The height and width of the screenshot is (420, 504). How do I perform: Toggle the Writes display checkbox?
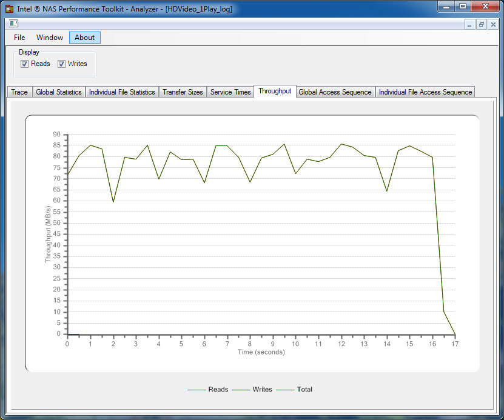click(62, 64)
